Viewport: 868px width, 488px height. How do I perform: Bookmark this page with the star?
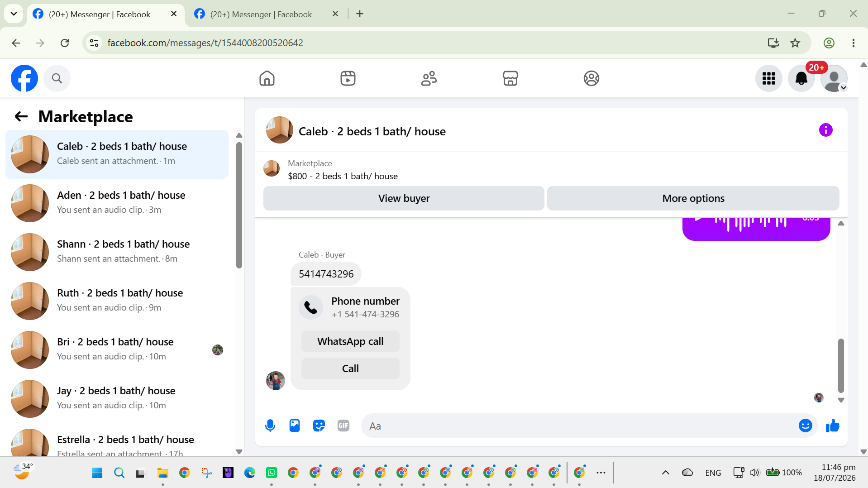[x=795, y=43]
